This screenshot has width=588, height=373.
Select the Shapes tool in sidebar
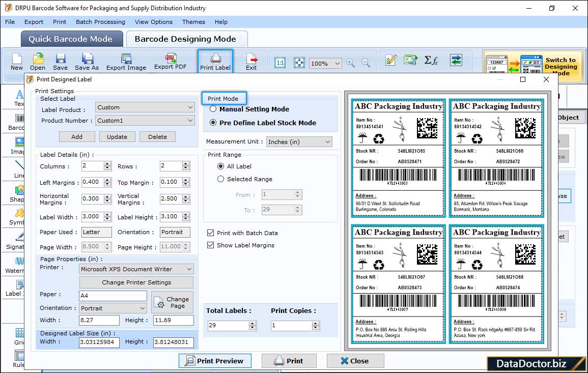[17, 194]
